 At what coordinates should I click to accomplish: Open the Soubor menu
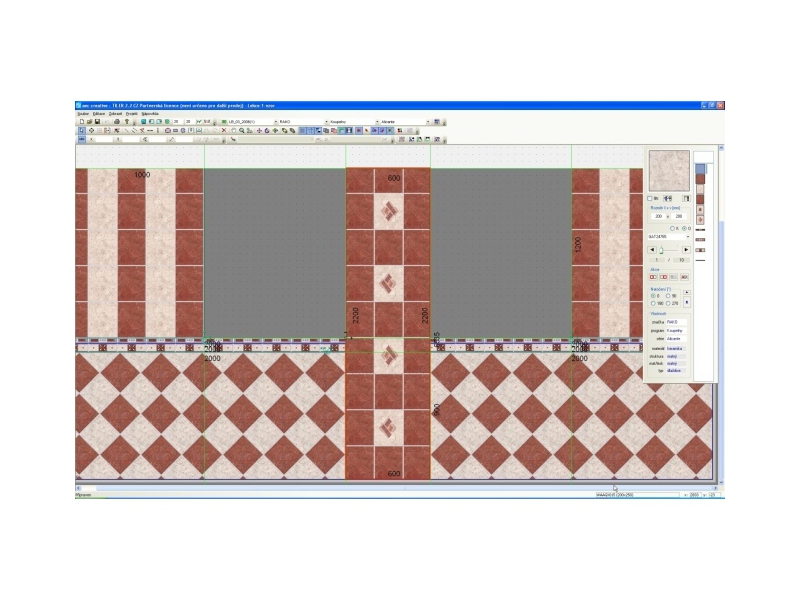pos(83,114)
